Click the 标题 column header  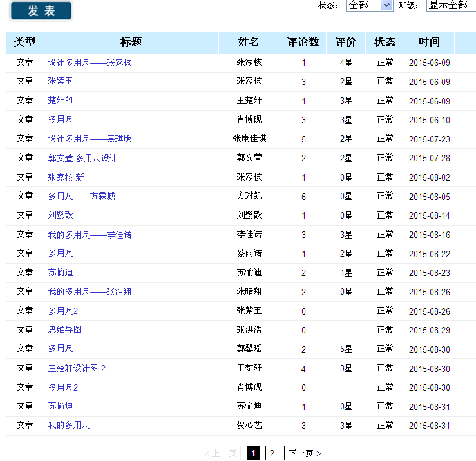tap(131, 42)
